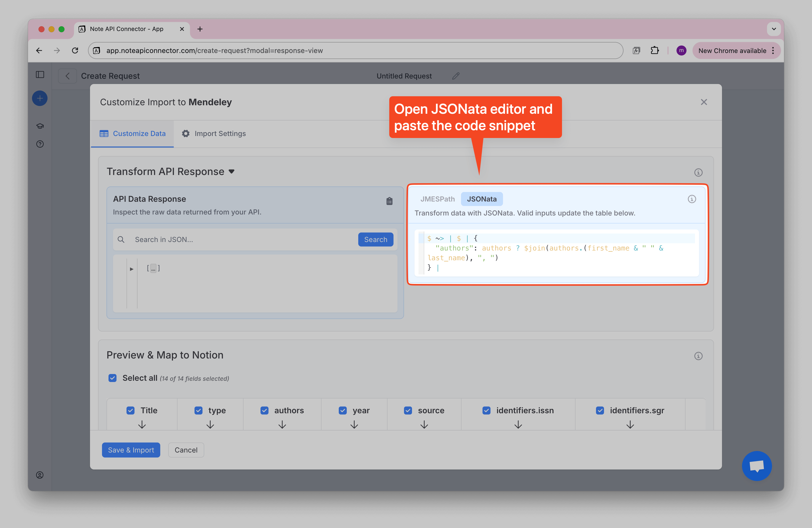812x528 pixels.
Task: Uncheck the Title field checkbox
Action: point(130,410)
